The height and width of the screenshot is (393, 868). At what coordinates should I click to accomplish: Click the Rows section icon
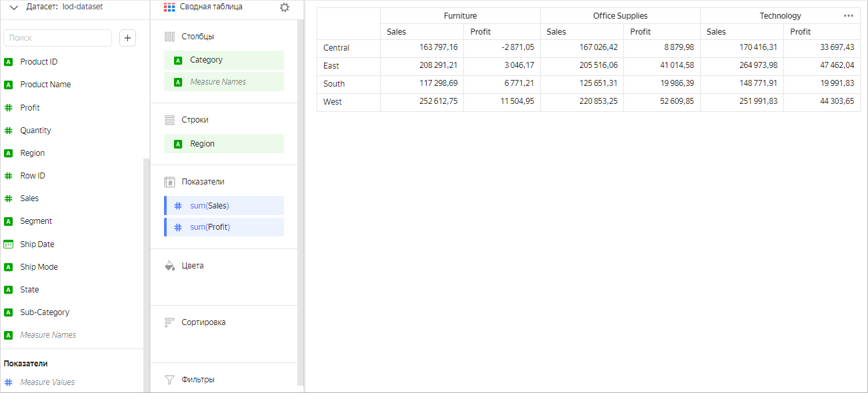pyautogui.click(x=169, y=120)
